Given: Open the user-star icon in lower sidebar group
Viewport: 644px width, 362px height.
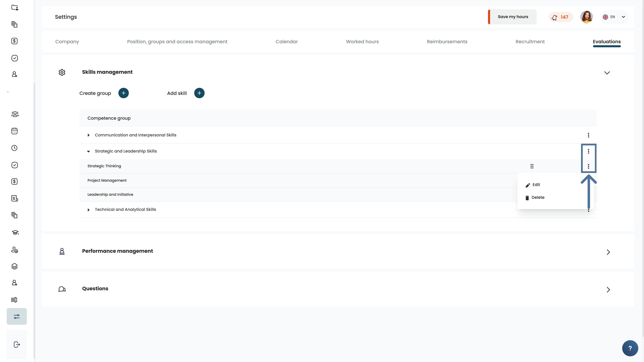Looking at the screenshot, I should tap(14, 283).
